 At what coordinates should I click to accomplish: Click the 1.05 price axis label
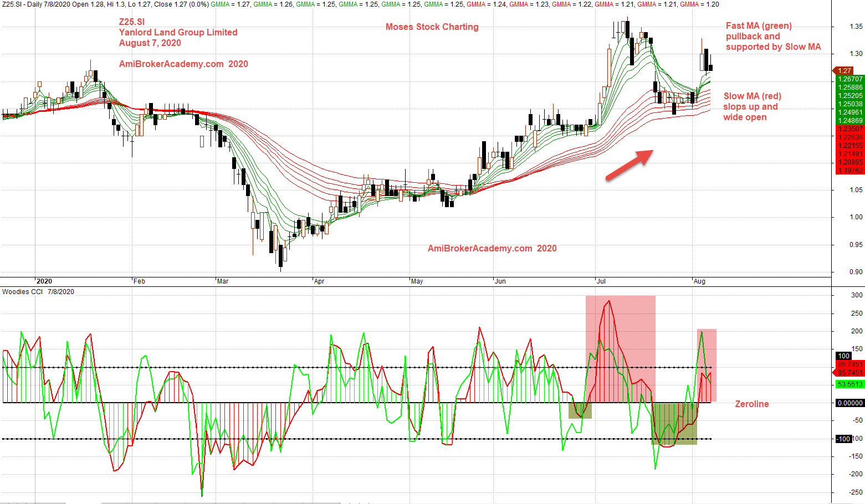(x=856, y=190)
